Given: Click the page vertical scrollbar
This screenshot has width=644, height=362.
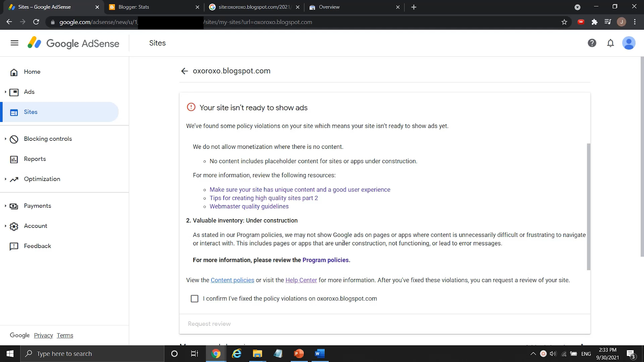Looking at the screenshot, I should [x=642, y=157].
